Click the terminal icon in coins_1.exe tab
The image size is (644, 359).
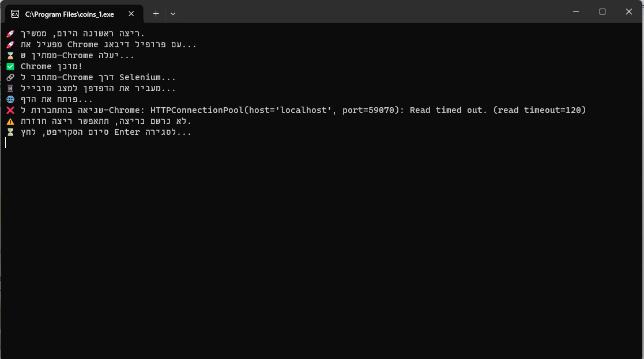(x=15, y=14)
